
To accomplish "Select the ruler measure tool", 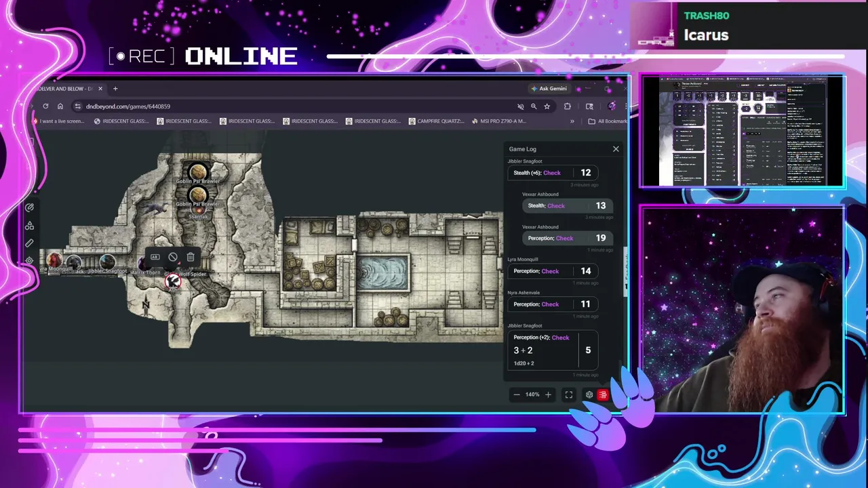I will 29,243.
